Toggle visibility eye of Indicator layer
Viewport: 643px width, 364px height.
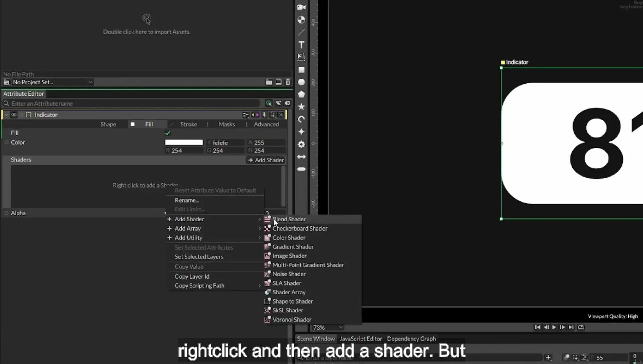[x=14, y=115]
